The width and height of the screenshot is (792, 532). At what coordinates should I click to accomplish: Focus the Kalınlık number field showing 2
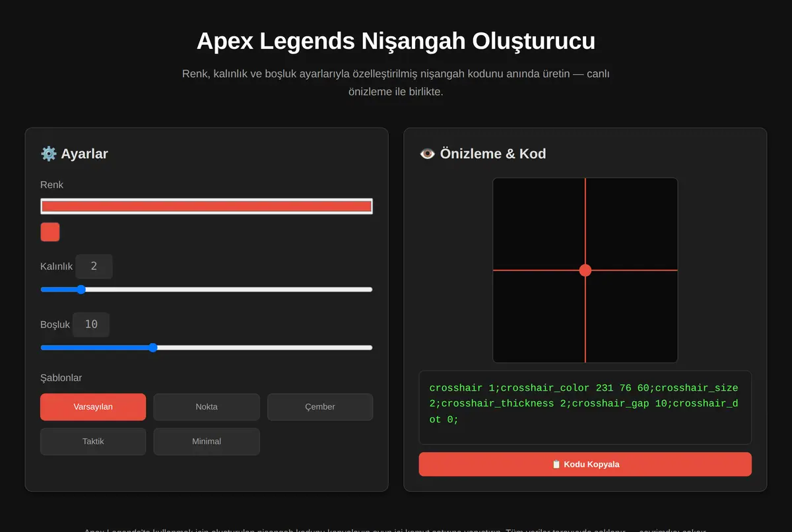coord(94,267)
